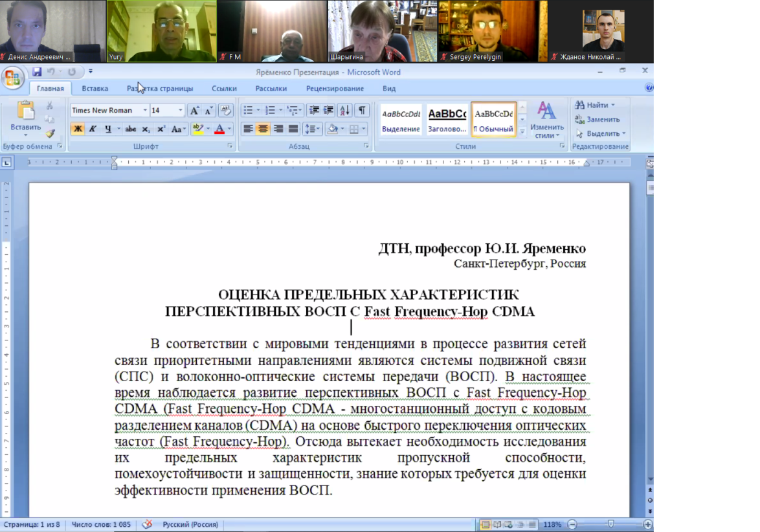The image size is (760, 532).
Task: Switch to the Рассылки tab
Action: (x=271, y=88)
